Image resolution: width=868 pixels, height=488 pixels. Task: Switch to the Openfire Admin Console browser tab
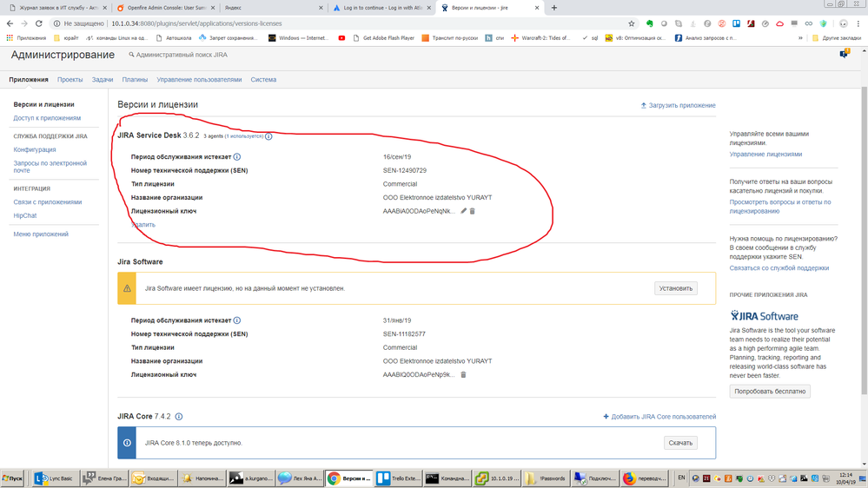164,8
